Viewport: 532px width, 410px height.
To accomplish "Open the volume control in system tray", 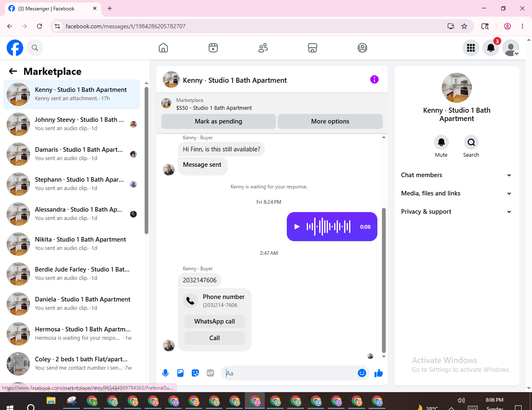I will (x=461, y=400).
